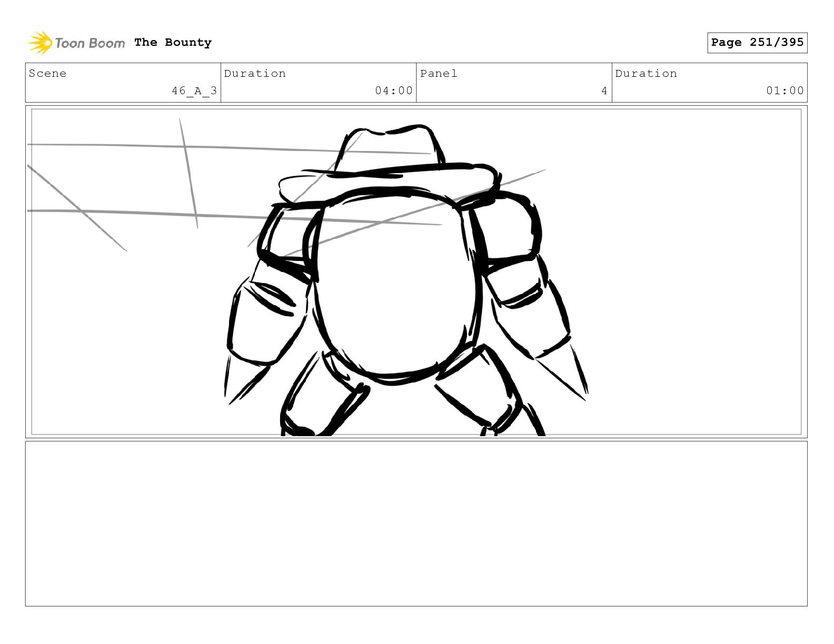Select the scene value '46_A_3'

194,91
